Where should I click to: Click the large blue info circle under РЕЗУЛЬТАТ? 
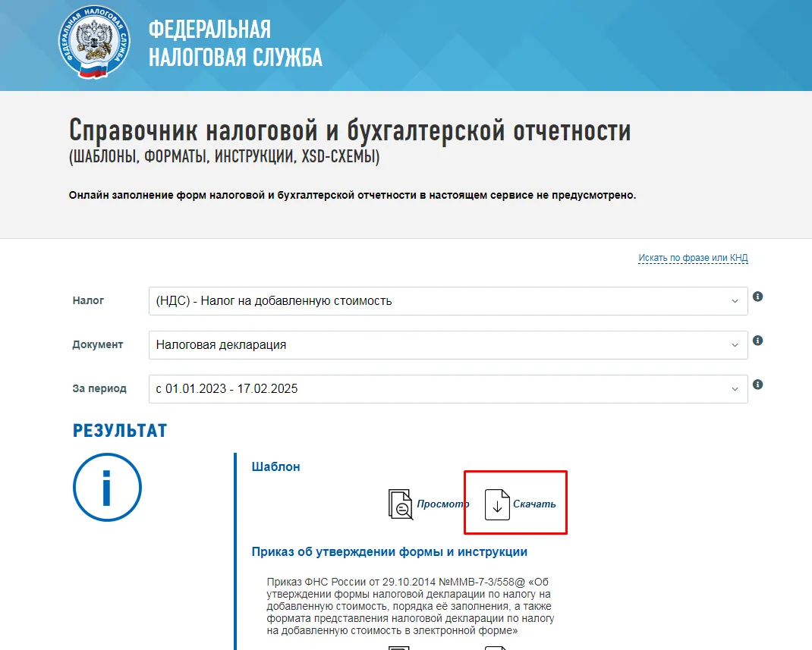(x=107, y=488)
